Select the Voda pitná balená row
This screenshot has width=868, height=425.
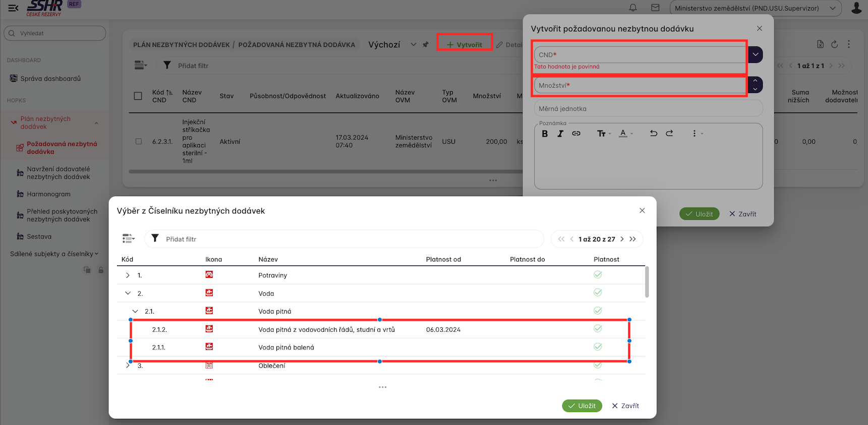tap(286, 347)
